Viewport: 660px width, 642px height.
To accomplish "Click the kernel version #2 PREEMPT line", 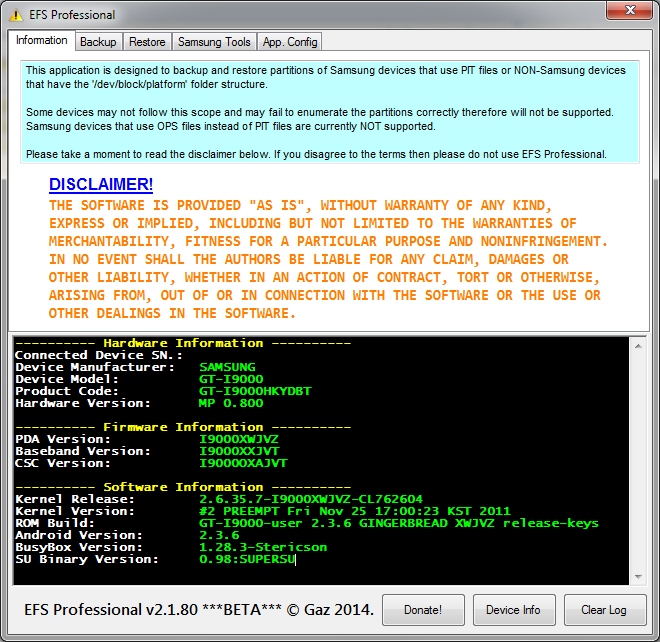I will coord(355,511).
